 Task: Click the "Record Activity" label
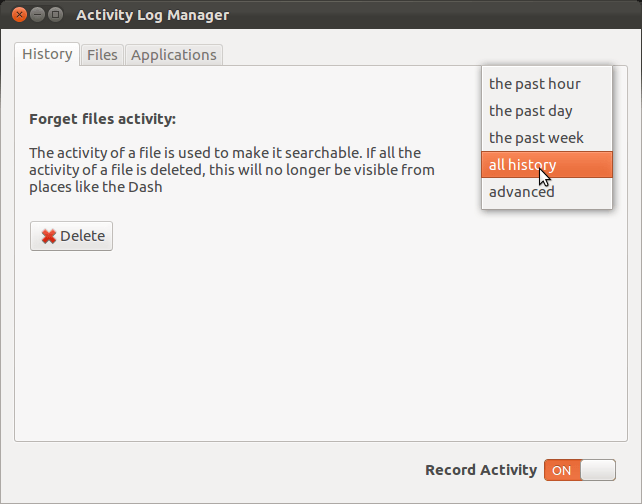pyautogui.click(x=481, y=470)
